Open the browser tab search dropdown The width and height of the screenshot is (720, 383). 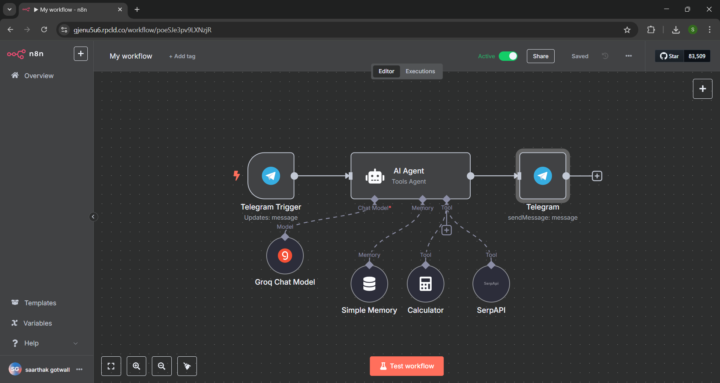pos(9,9)
